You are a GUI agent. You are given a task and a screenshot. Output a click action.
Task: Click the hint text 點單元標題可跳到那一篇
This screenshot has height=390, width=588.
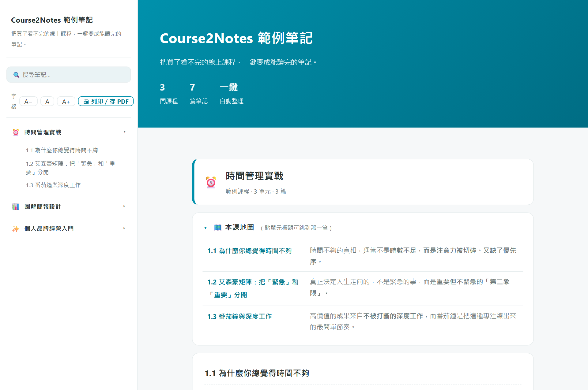pyautogui.click(x=296, y=228)
